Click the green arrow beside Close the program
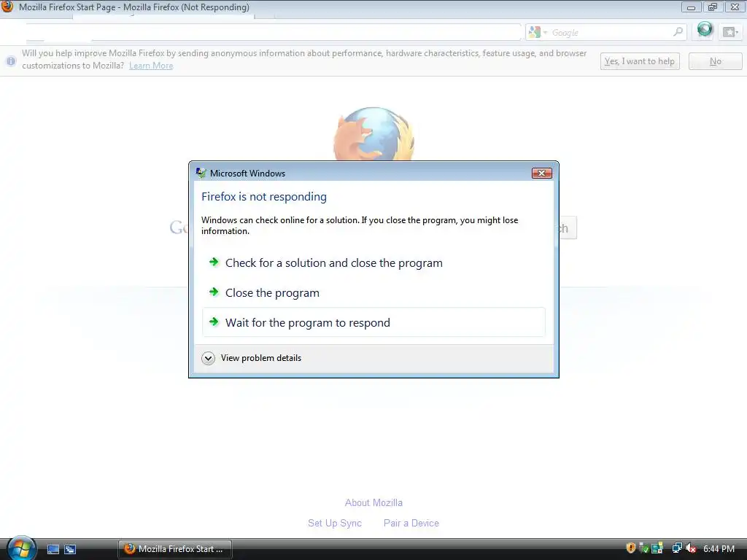 tap(214, 292)
